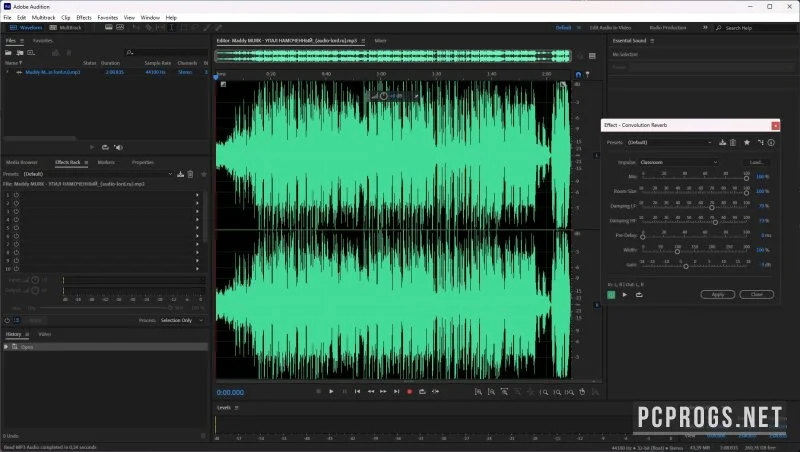Viewport: 800px width, 452px height.
Task: Open the Effects menu
Action: point(84,17)
